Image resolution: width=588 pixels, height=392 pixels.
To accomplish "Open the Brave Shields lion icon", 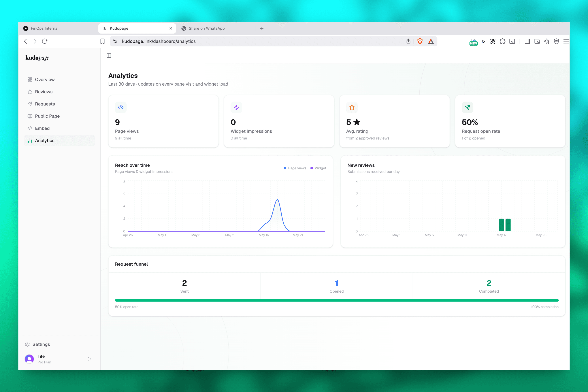I will 420,41.
